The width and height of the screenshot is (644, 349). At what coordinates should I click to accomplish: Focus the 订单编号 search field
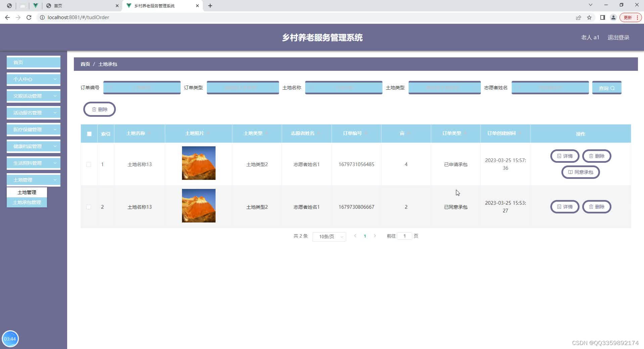(x=142, y=88)
